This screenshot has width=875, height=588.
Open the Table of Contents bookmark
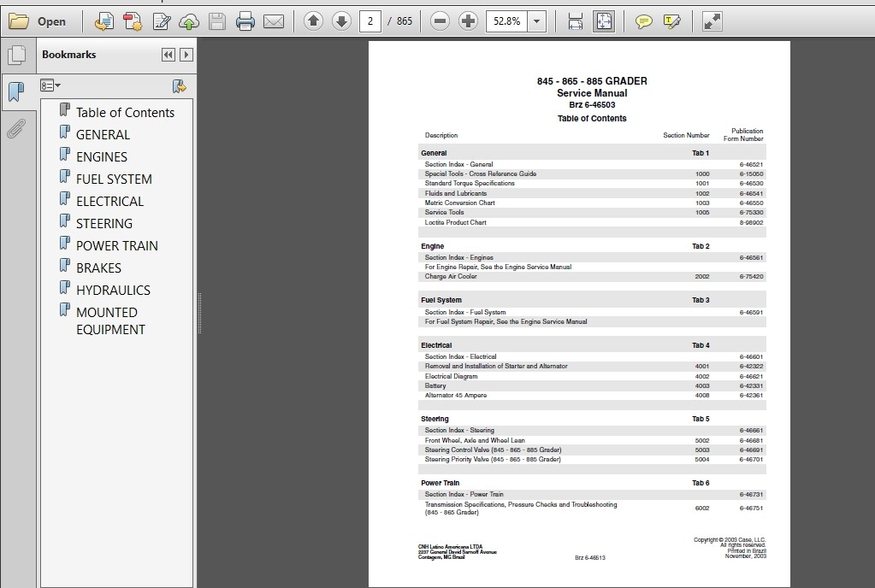125,113
